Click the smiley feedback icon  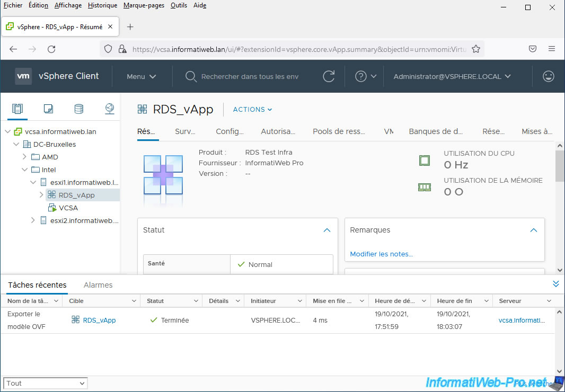click(x=549, y=76)
